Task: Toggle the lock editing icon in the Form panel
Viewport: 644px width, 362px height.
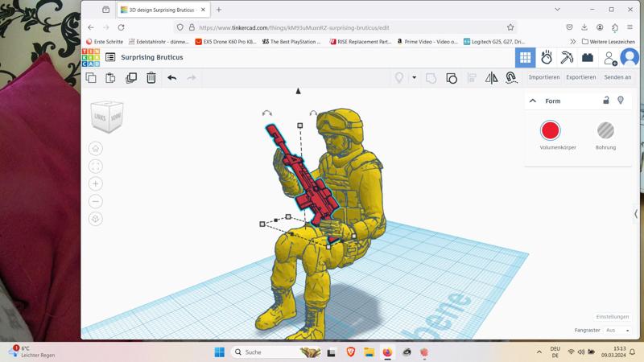Action: 606,101
